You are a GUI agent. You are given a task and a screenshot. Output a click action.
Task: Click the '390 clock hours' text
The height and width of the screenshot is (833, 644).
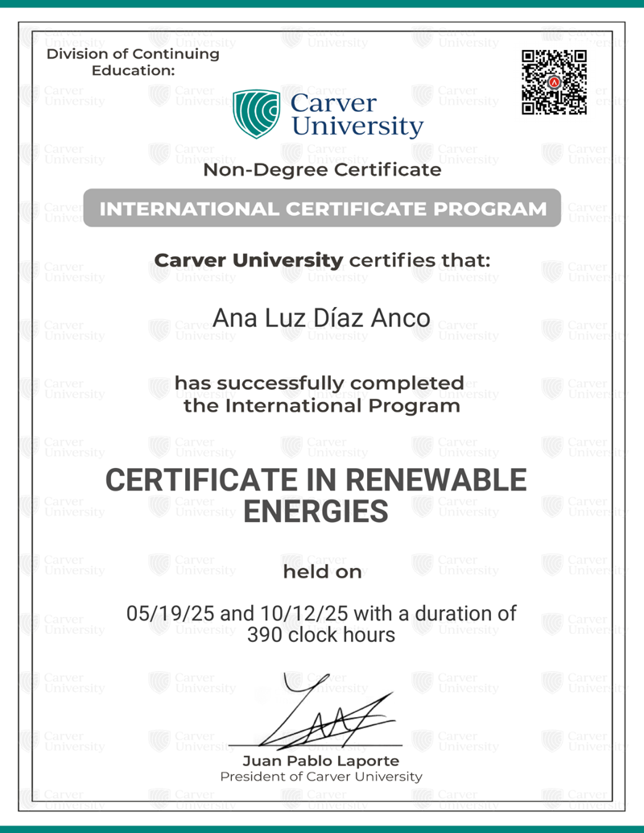point(321,635)
